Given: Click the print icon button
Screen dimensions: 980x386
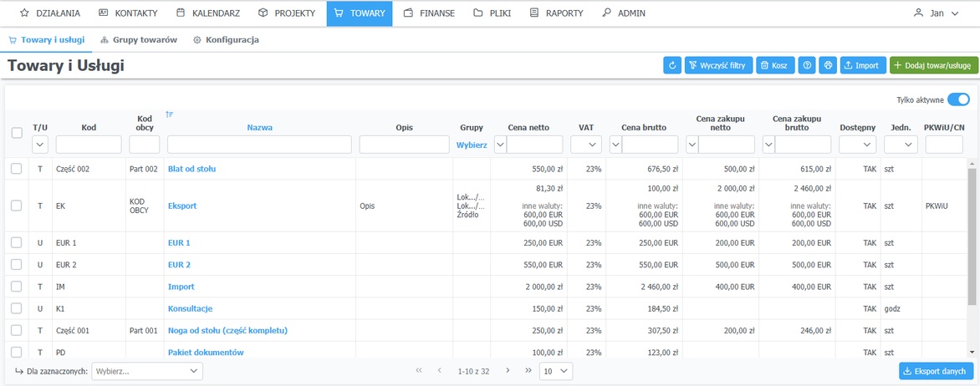Looking at the screenshot, I should (x=828, y=65).
